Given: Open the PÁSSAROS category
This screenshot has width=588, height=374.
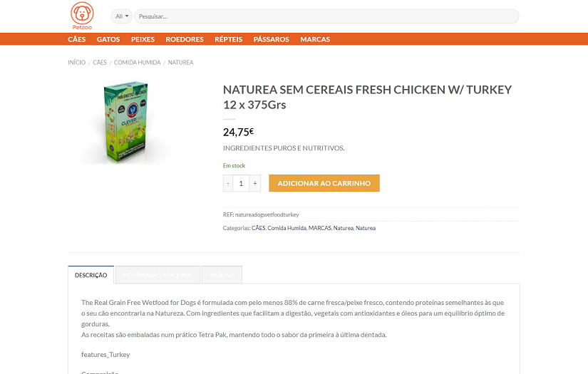Looking at the screenshot, I should coord(271,39).
